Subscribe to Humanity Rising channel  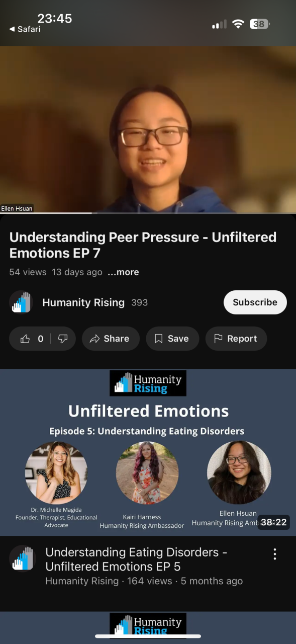coord(255,302)
